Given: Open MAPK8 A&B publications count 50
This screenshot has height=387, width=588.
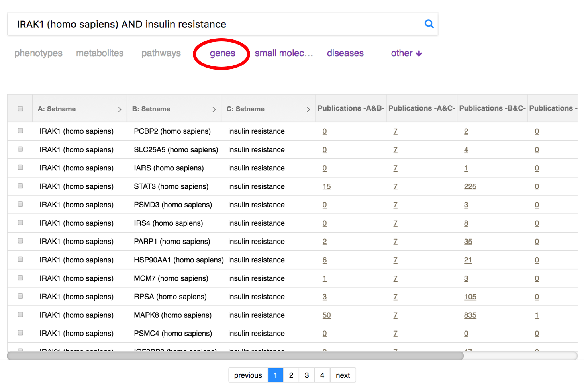Looking at the screenshot, I should point(327,315).
